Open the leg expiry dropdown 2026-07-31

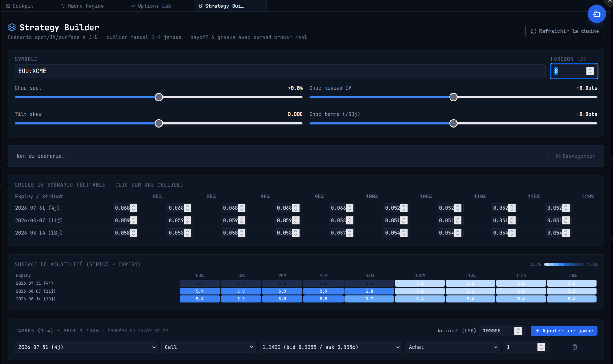[86, 347]
